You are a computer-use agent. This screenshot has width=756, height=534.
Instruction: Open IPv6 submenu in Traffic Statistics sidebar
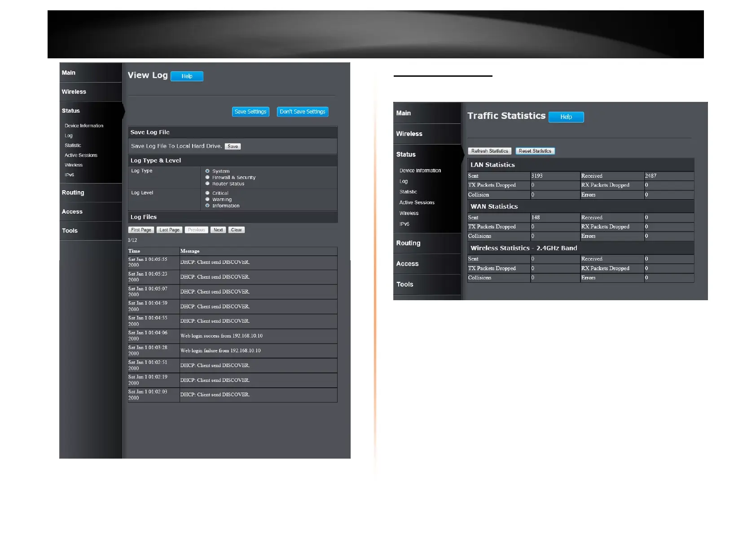tap(404, 224)
